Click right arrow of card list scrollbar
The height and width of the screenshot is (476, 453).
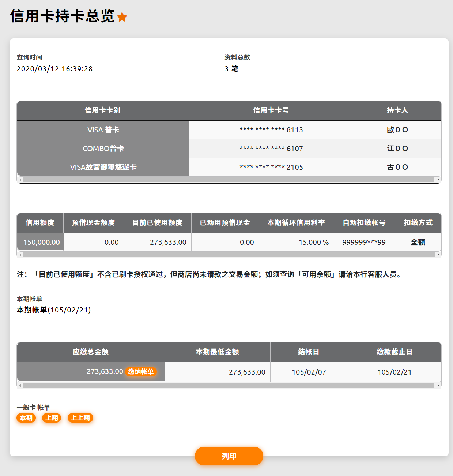(438, 180)
